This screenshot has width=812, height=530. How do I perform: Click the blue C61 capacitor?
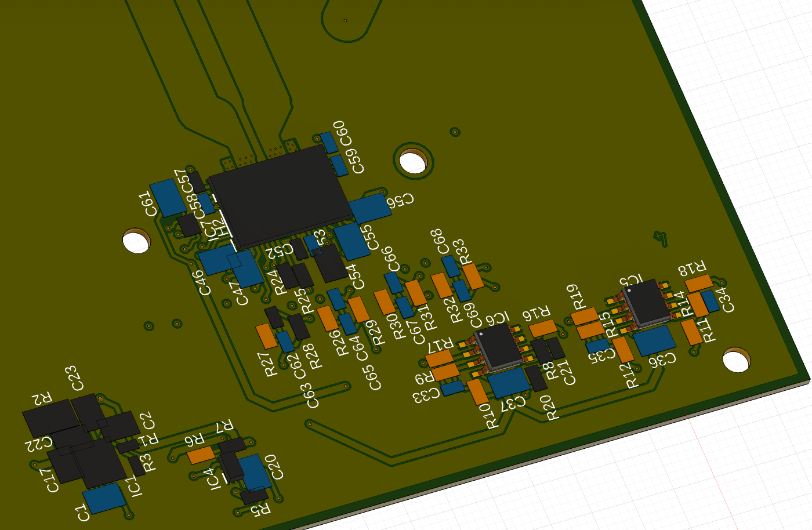pyautogui.click(x=168, y=198)
